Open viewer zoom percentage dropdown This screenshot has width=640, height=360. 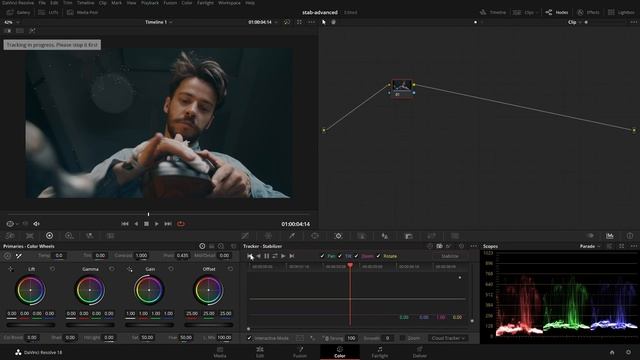point(11,22)
